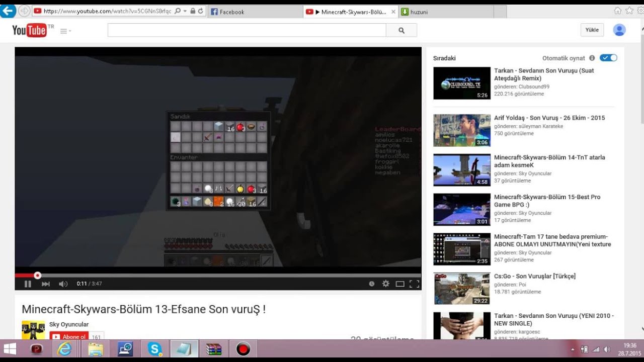Open WinRAR books icon on taskbar
This screenshot has height=362, width=644.
click(214, 349)
